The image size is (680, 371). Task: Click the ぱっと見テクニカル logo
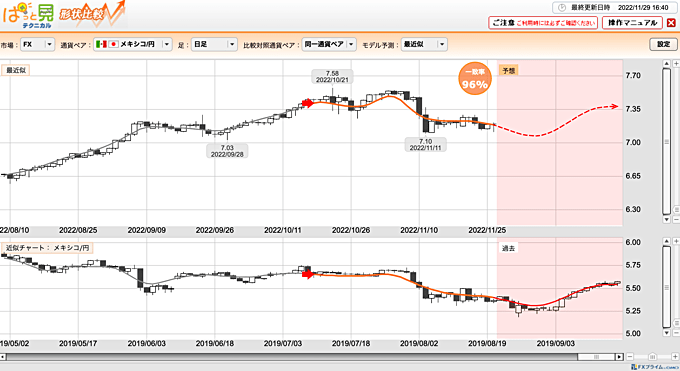pos(28,16)
